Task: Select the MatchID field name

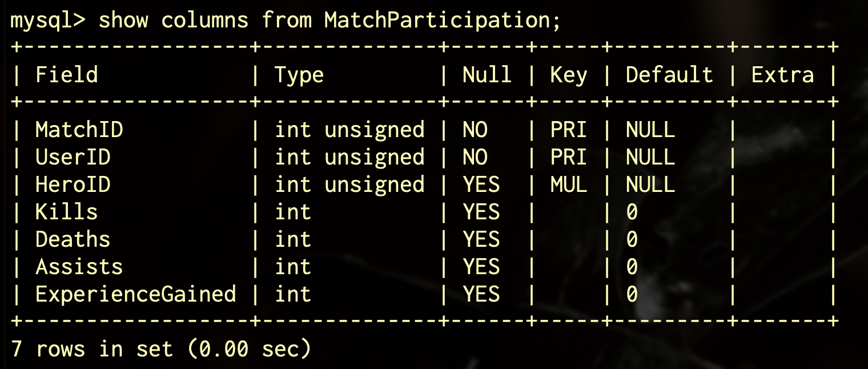Action: pyautogui.click(x=79, y=130)
